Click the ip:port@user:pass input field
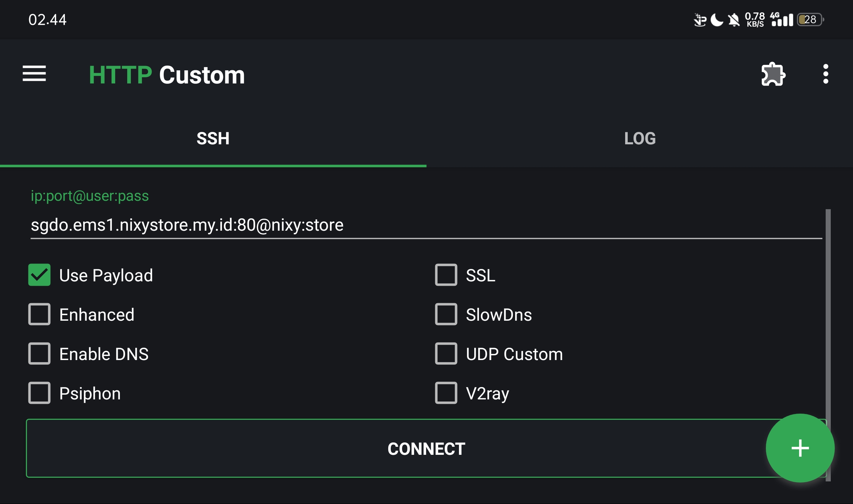 coord(426,225)
